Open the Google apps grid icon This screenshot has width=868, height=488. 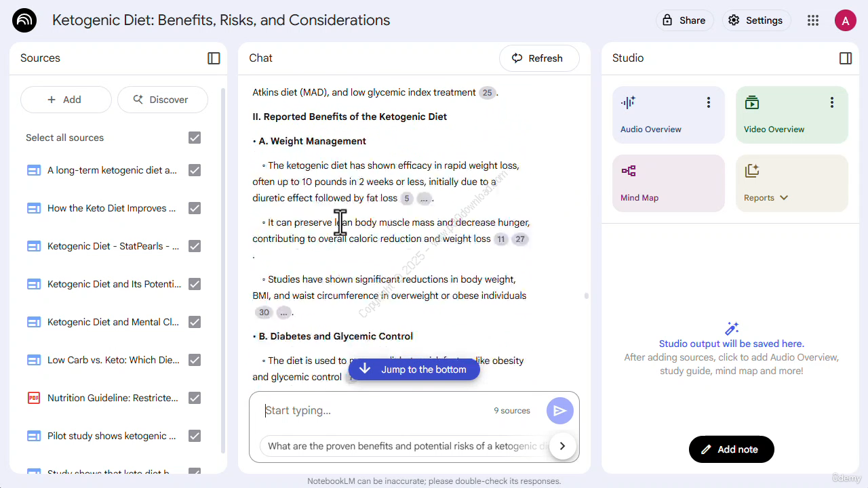(x=813, y=20)
